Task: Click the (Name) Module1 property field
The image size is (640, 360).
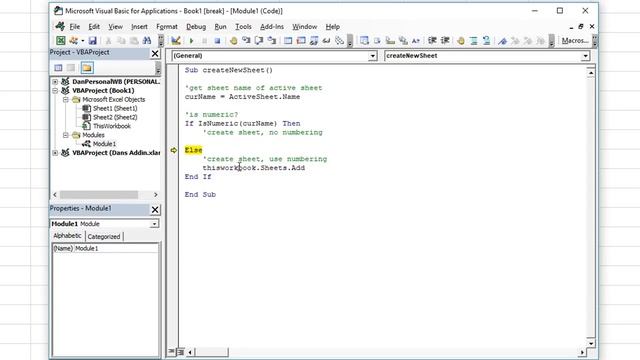Action: click(105, 248)
